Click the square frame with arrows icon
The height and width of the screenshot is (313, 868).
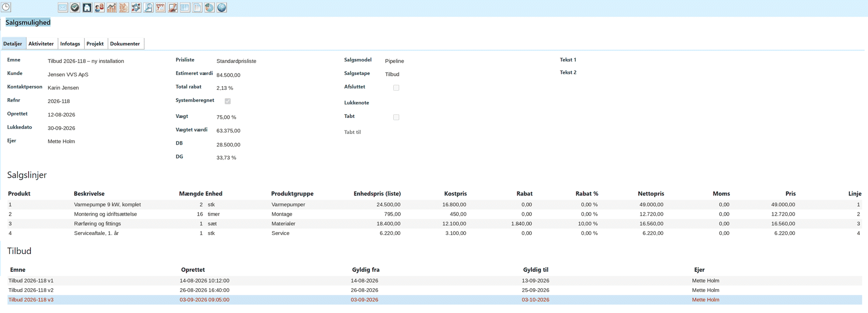(136, 7)
